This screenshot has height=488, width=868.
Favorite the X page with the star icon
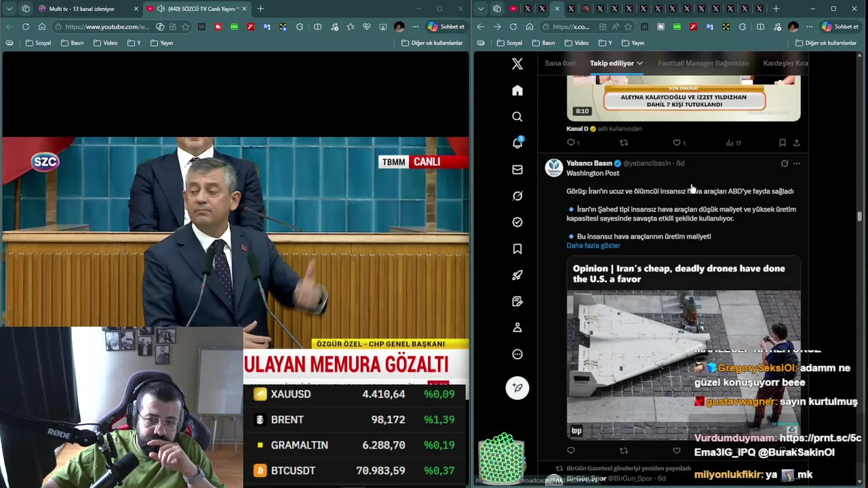pos(629,26)
